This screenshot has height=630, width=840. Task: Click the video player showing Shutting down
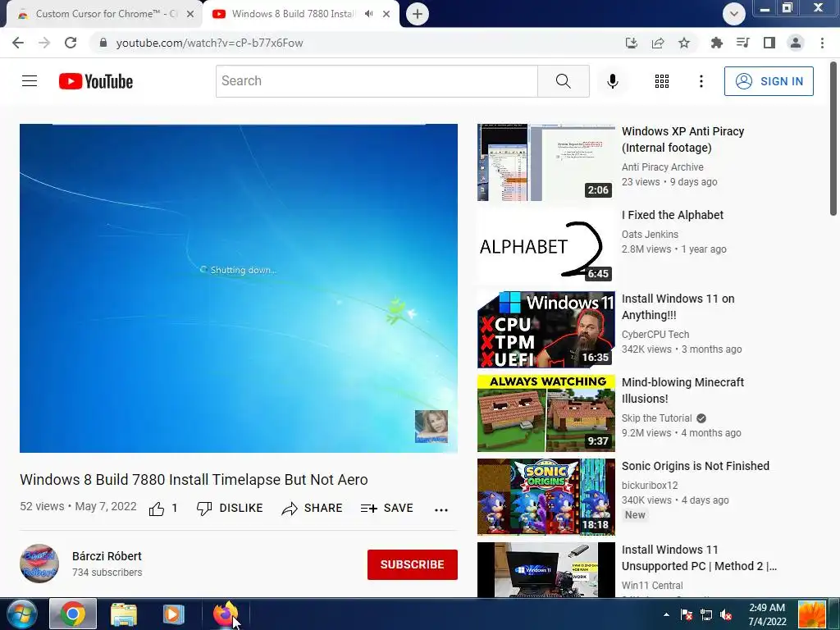tap(239, 288)
